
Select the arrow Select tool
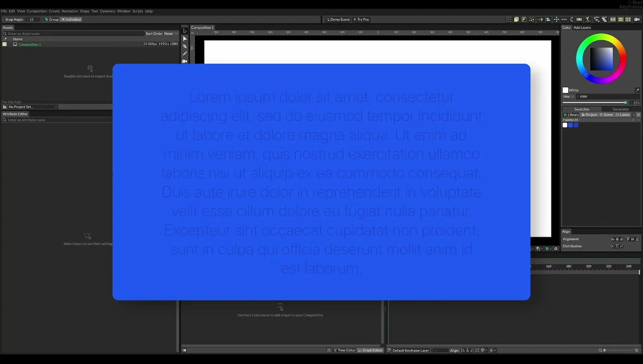185,31
